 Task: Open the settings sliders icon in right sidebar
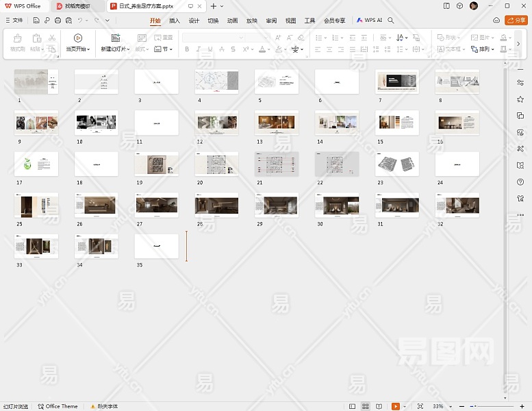[520, 83]
